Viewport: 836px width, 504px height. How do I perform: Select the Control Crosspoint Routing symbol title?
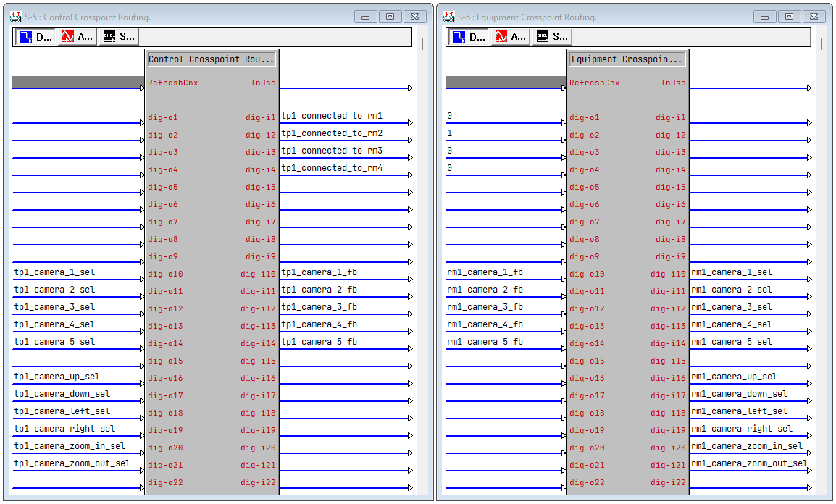point(211,59)
